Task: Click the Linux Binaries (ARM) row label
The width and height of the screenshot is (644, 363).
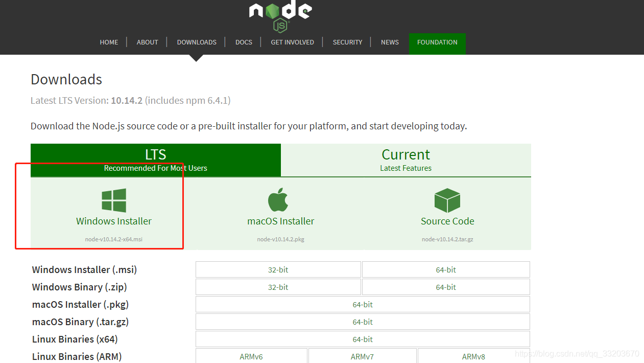Action: 77,356
